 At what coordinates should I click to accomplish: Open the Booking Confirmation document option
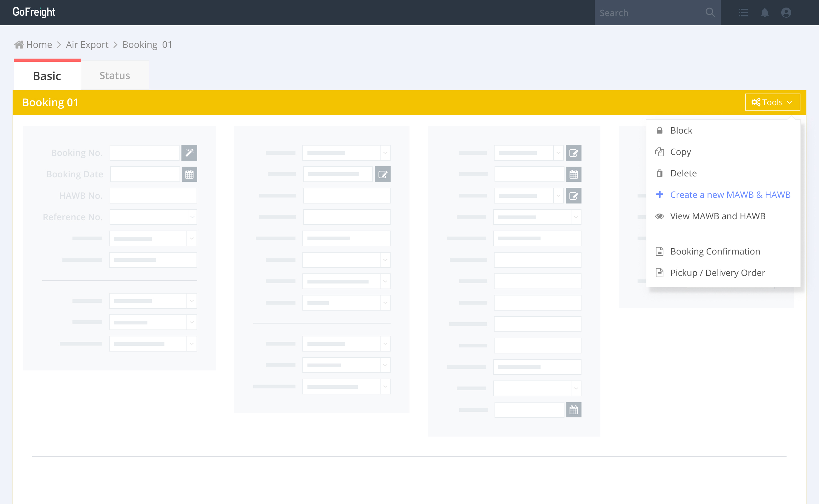point(715,251)
